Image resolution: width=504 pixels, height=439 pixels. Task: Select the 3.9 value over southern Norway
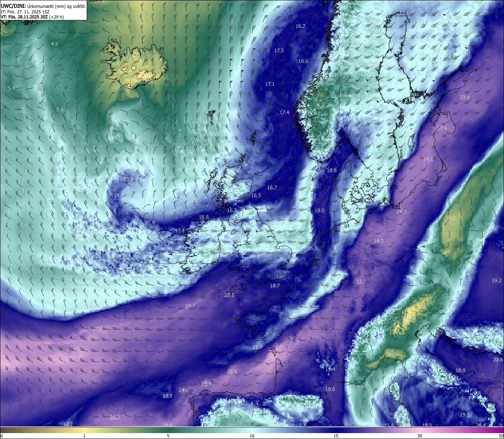pos(322,134)
